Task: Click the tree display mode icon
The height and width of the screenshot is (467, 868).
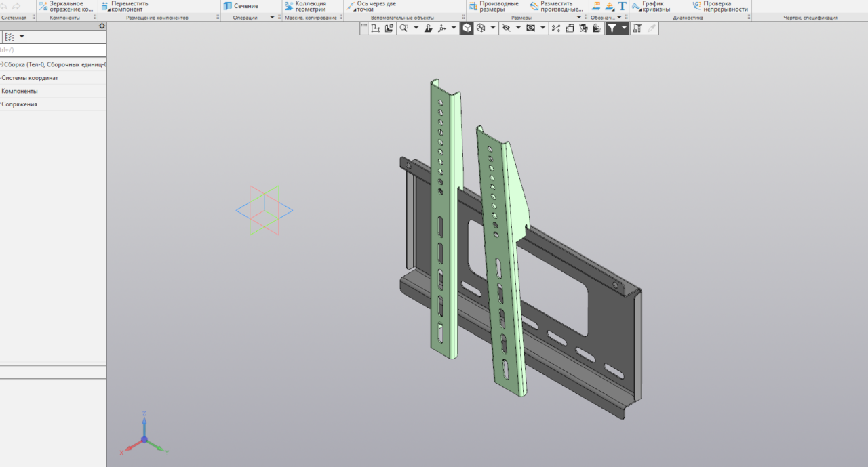Action: click(x=9, y=37)
